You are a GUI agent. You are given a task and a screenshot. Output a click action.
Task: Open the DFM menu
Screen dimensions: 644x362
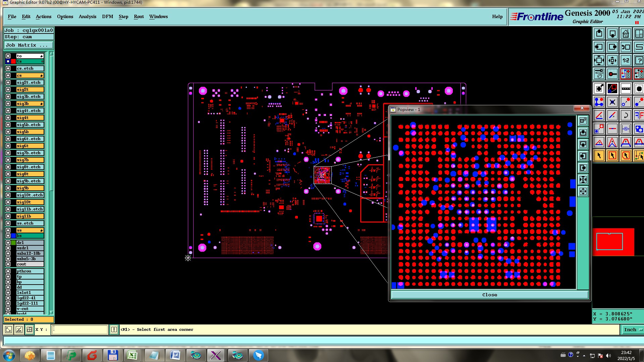(107, 16)
